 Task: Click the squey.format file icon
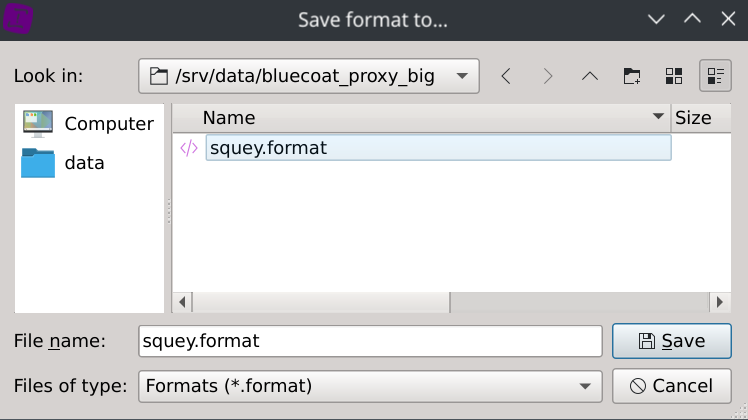click(189, 148)
